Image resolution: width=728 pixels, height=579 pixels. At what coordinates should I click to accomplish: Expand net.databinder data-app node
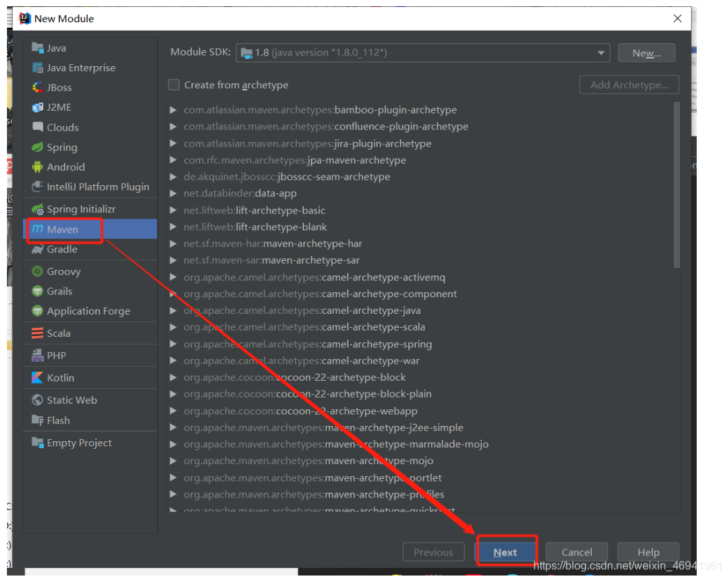[173, 193]
